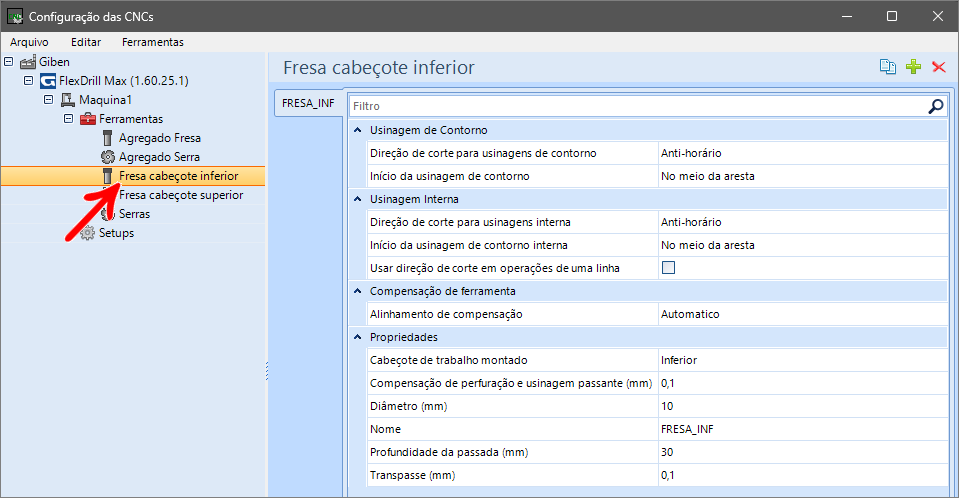The width and height of the screenshot is (959, 498).
Task: Toggle 'Usar direção de corte em operações' checkbox
Action: (668, 267)
